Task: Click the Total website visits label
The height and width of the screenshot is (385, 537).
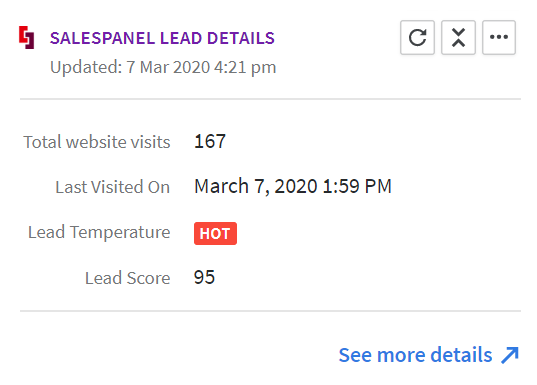Action: pos(97,142)
